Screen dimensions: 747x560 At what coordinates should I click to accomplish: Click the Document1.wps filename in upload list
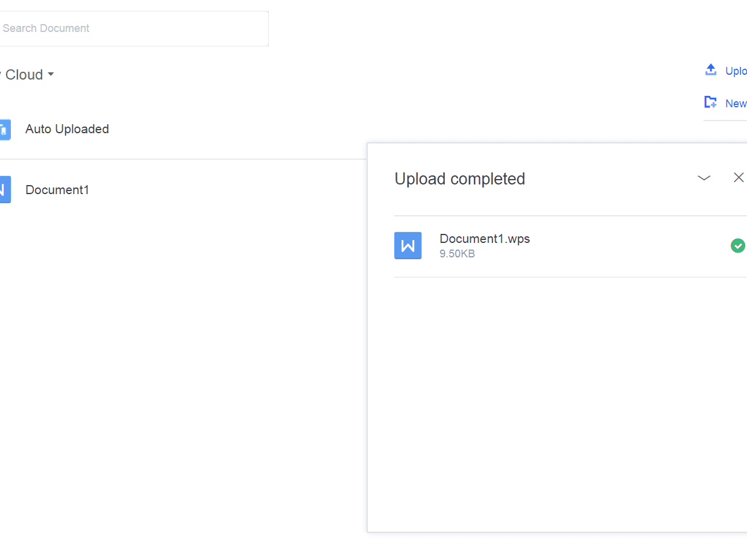(485, 239)
